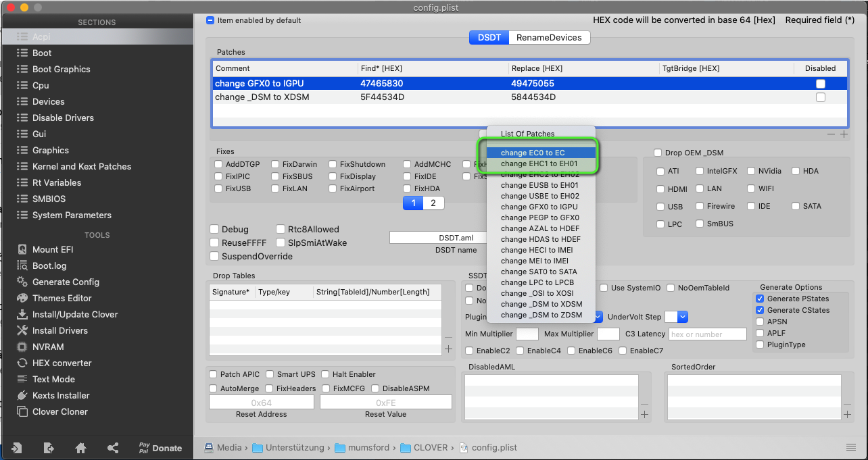Click the CLOVER folder in path bar
868x460 pixels.
click(430, 448)
